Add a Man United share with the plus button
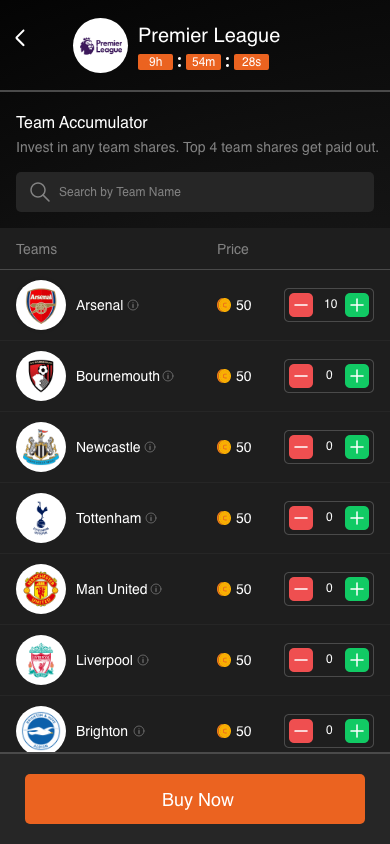Screen dimensions: 390x844 [357, 589]
